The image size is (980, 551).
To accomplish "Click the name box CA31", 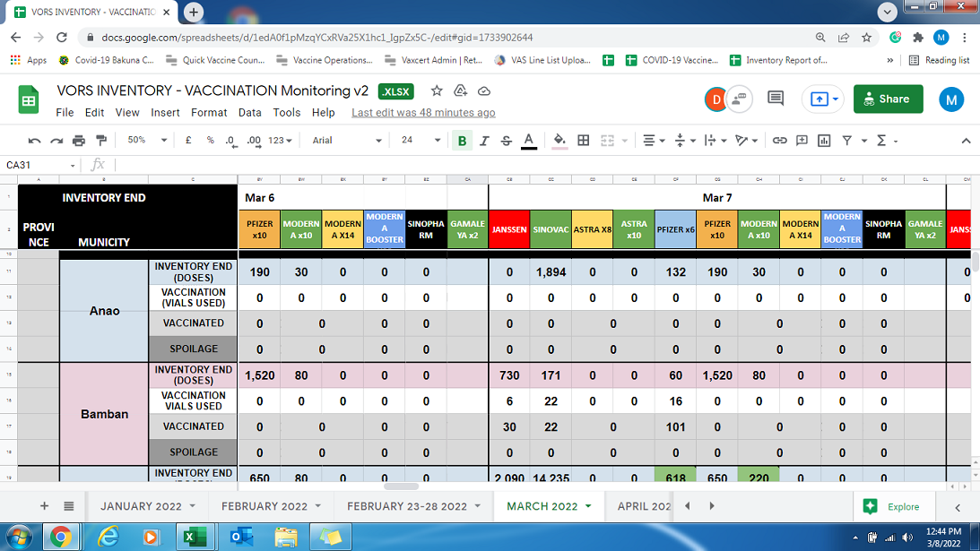I will 40,165.
